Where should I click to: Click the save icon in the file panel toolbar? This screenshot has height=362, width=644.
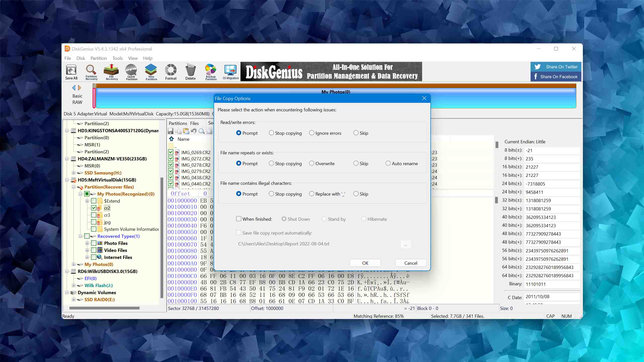pos(171,131)
